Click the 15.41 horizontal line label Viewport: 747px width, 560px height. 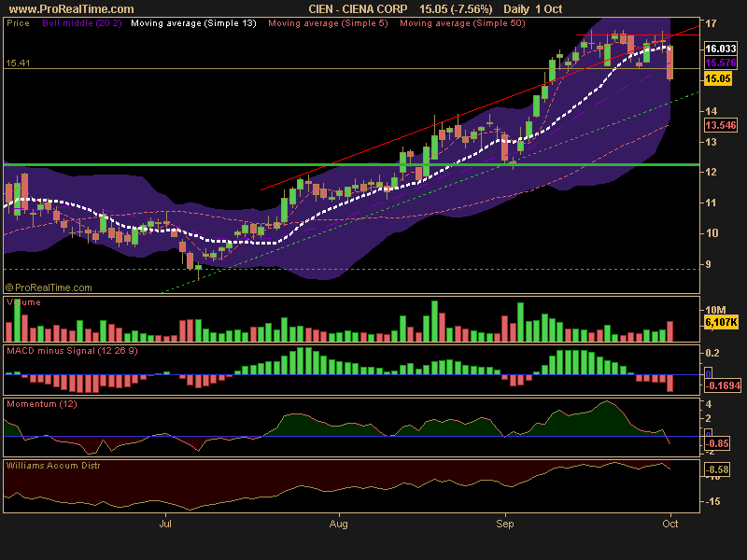tap(18, 63)
